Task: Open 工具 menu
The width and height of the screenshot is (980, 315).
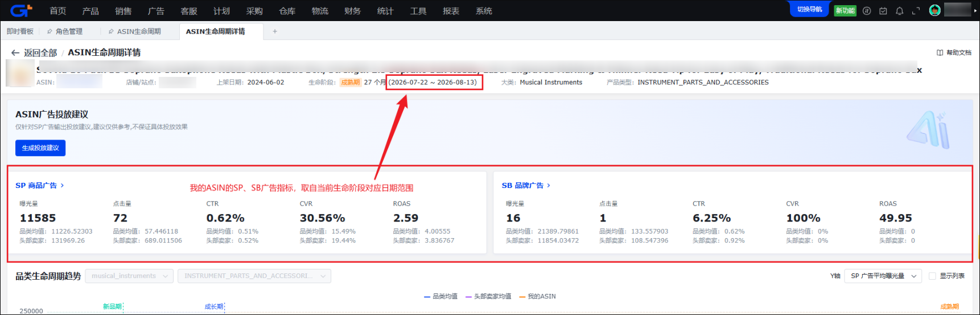Action: pyautogui.click(x=418, y=11)
